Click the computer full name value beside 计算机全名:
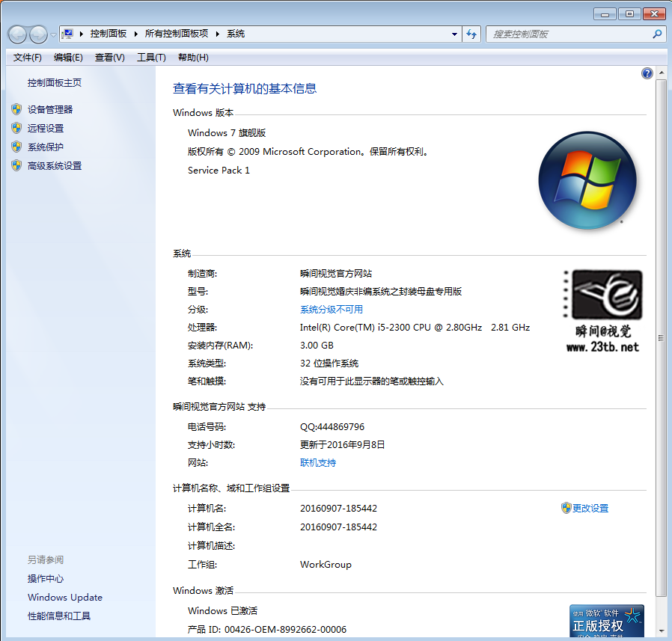Image resolution: width=672 pixels, height=641 pixels. click(338, 527)
